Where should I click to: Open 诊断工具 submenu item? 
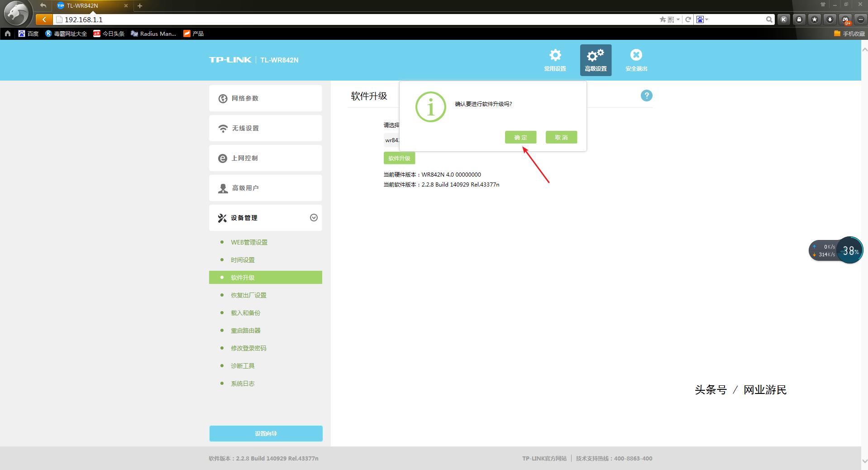point(243,366)
